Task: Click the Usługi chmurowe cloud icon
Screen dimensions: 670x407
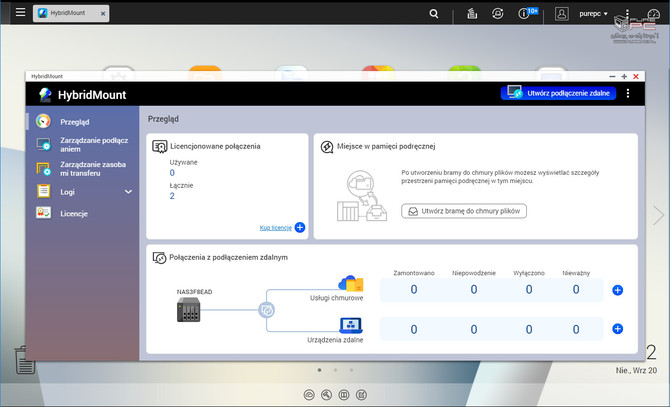Action: [351, 284]
